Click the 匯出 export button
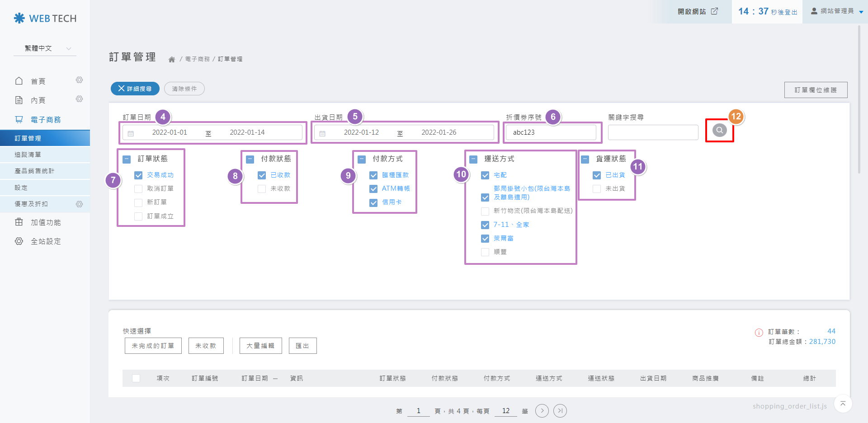This screenshot has height=423, width=868. [x=302, y=346]
